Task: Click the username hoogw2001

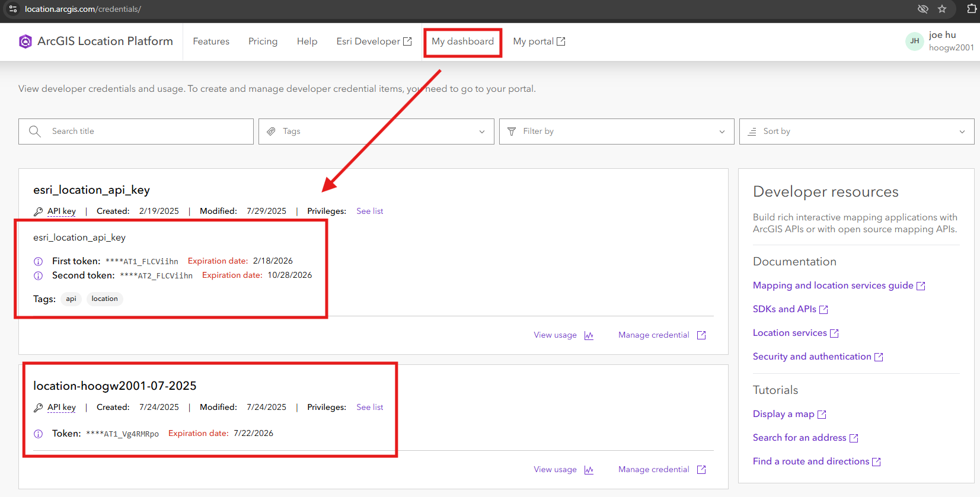Action: tap(951, 48)
